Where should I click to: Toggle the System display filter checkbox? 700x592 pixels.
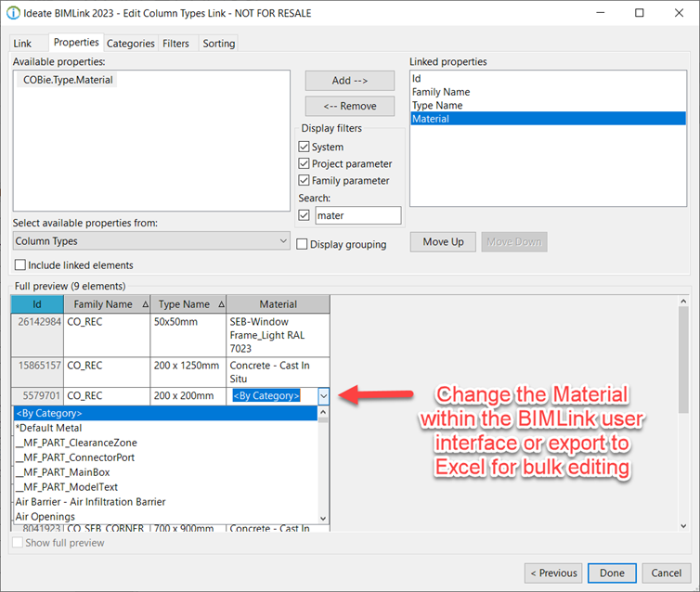[304, 147]
